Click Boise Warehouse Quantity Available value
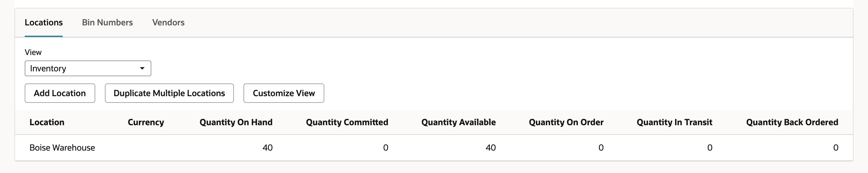Viewport: 868px width, 173px height. tap(491, 148)
